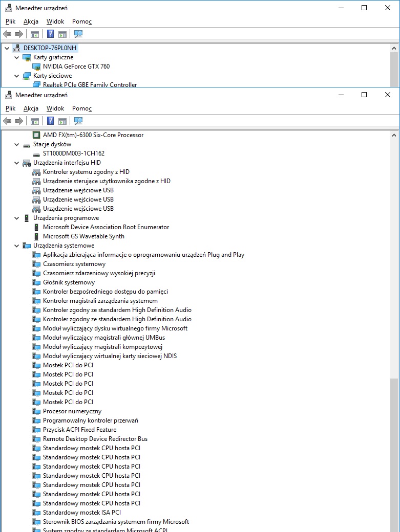The image size is (400, 532).
Task: Click scroll-up arrow in upper window
Action: (x=394, y=48)
